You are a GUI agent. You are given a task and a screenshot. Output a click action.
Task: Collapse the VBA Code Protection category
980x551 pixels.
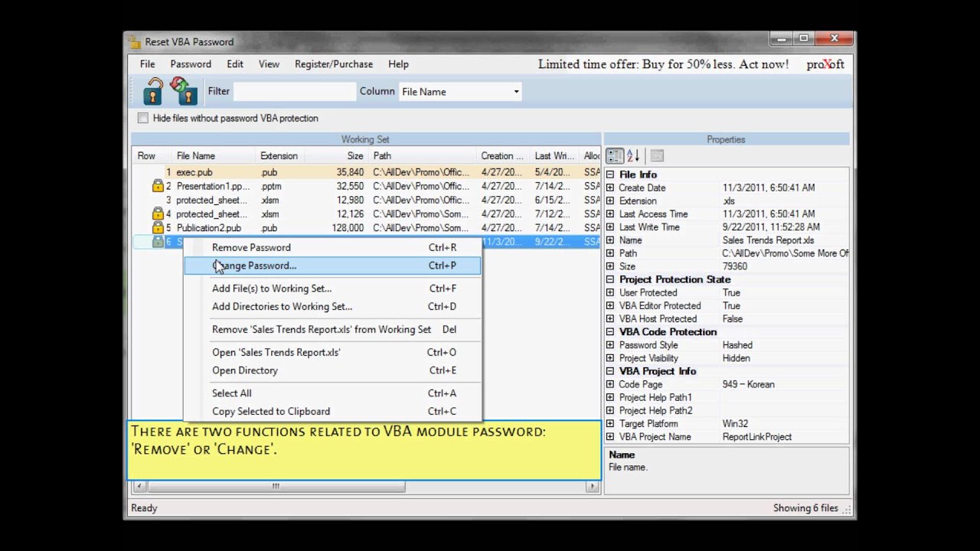click(x=610, y=332)
